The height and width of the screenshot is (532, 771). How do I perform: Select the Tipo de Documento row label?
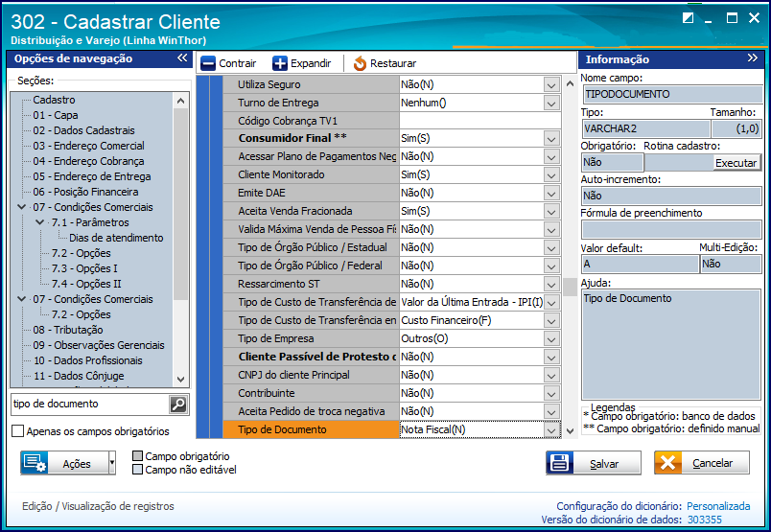[311, 429]
